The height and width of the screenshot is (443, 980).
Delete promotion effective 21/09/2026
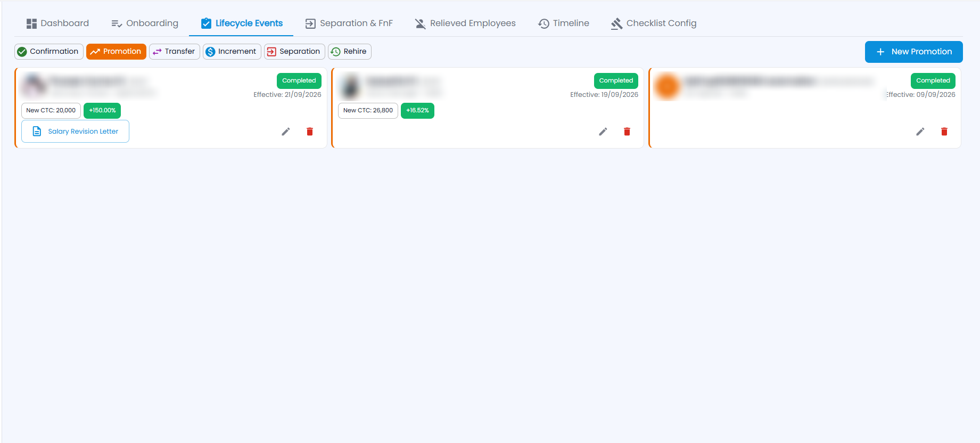coord(310,132)
